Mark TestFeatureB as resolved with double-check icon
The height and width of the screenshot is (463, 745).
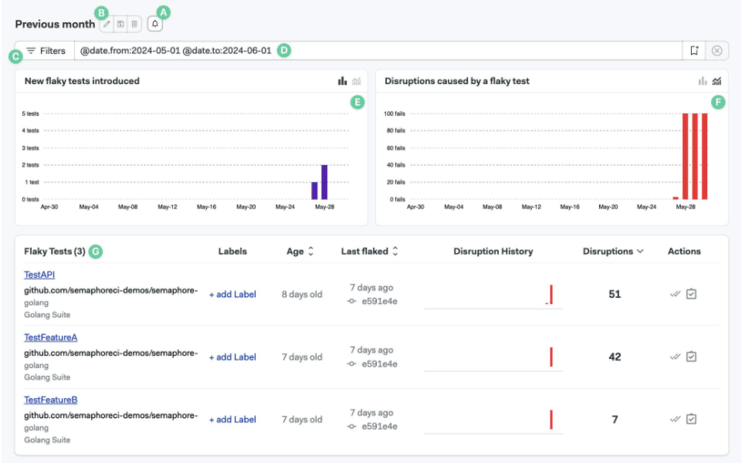pos(675,419)
